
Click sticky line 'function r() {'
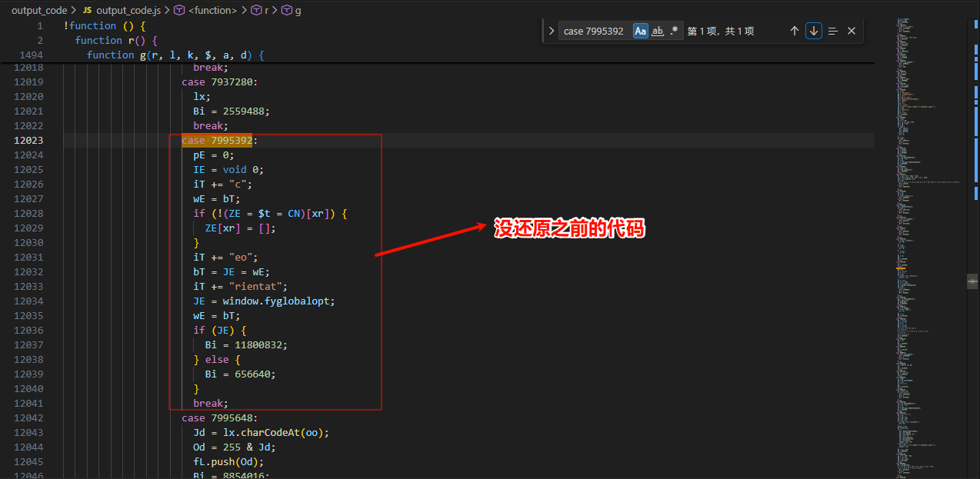pos(116,40)
